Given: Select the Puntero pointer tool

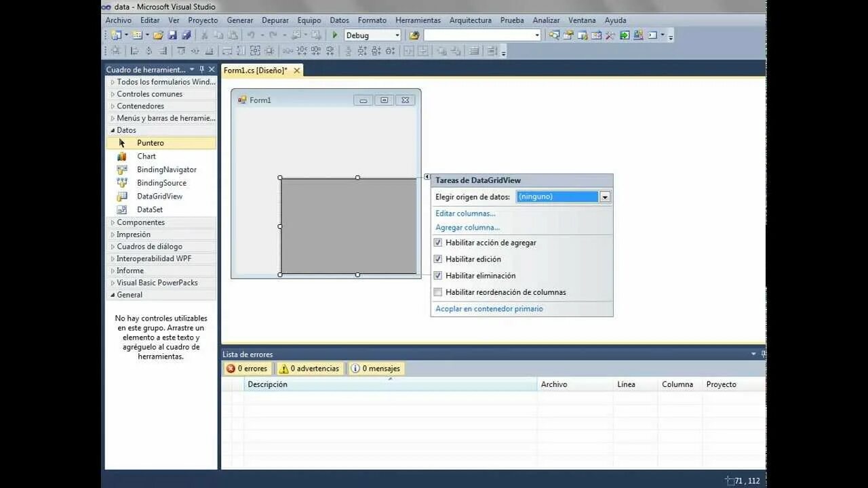Looking at the screenshot, I should coord(161,143).
